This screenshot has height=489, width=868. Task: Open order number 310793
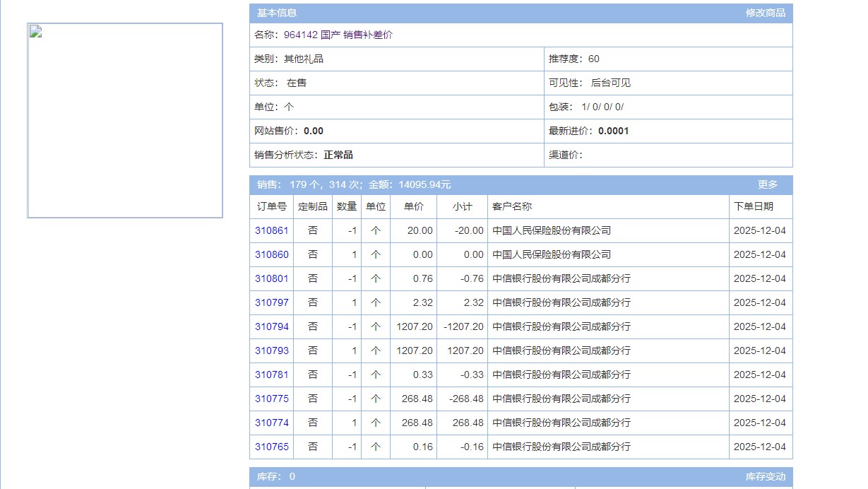271,350
